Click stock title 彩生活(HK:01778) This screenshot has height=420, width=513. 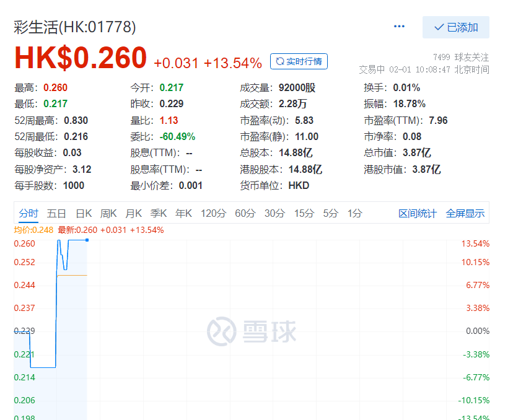point(74,27)
